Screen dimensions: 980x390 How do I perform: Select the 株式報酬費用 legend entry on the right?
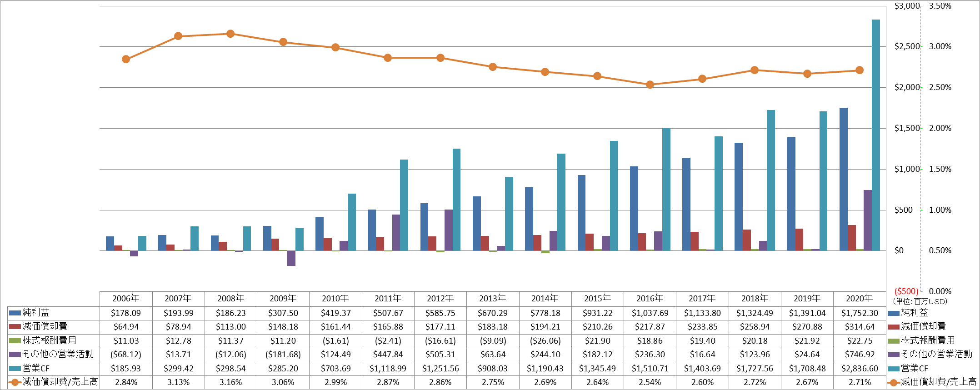[921, 340]
